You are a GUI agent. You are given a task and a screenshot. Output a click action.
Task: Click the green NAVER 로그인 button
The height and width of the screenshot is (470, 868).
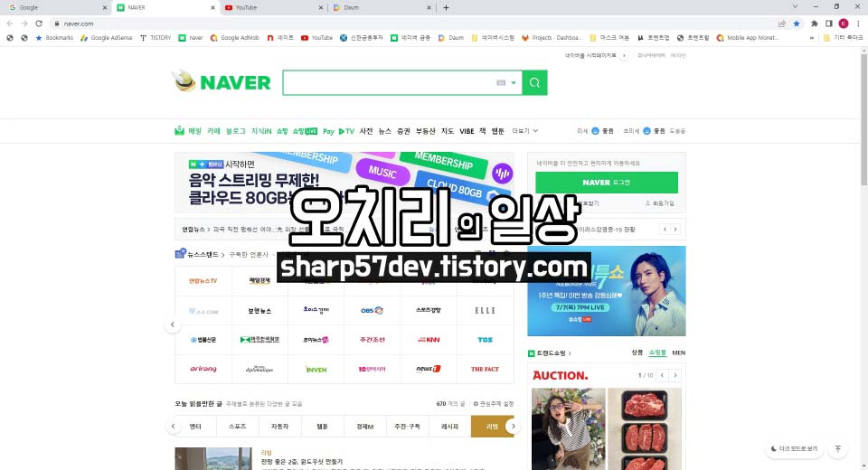pos(606,183)
